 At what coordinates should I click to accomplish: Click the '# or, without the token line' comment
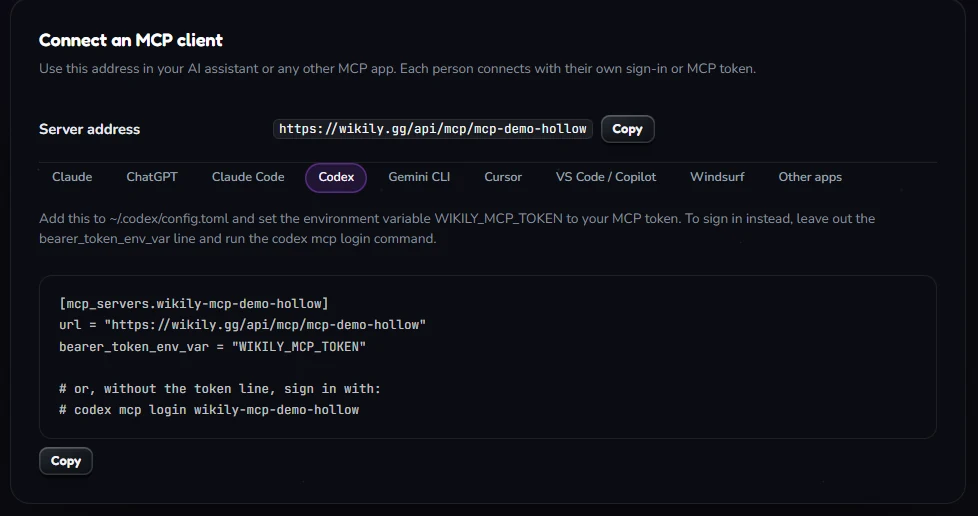click(220, 389)
